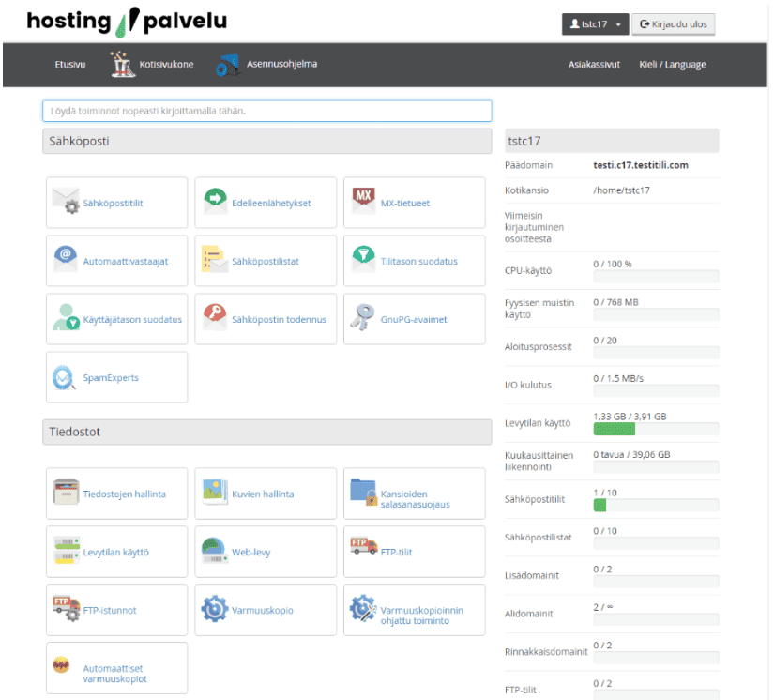Open the Levytilan käyttö disk icon
This screenshot has width=774, height=700.
[68, 550]
